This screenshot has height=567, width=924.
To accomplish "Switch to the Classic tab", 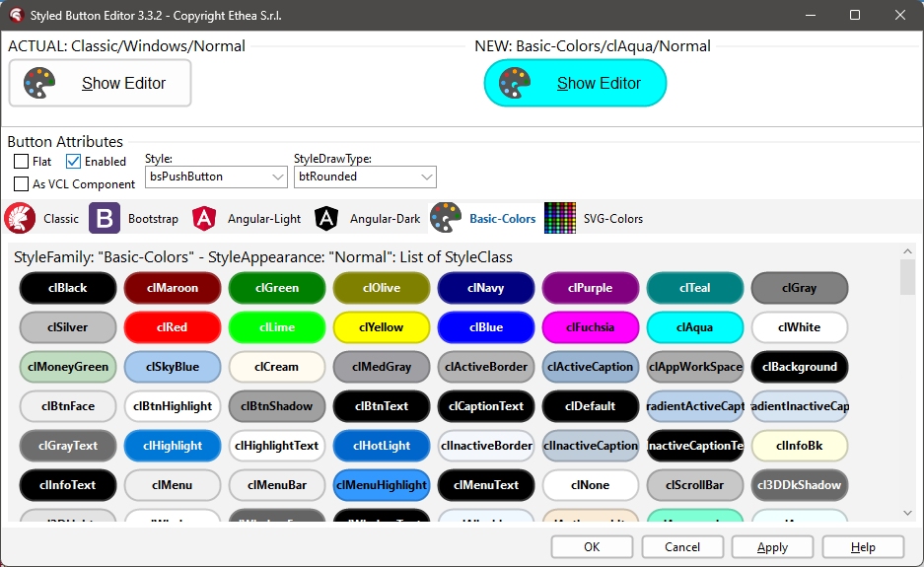I will pyautogui.click(x=41, y=219).
